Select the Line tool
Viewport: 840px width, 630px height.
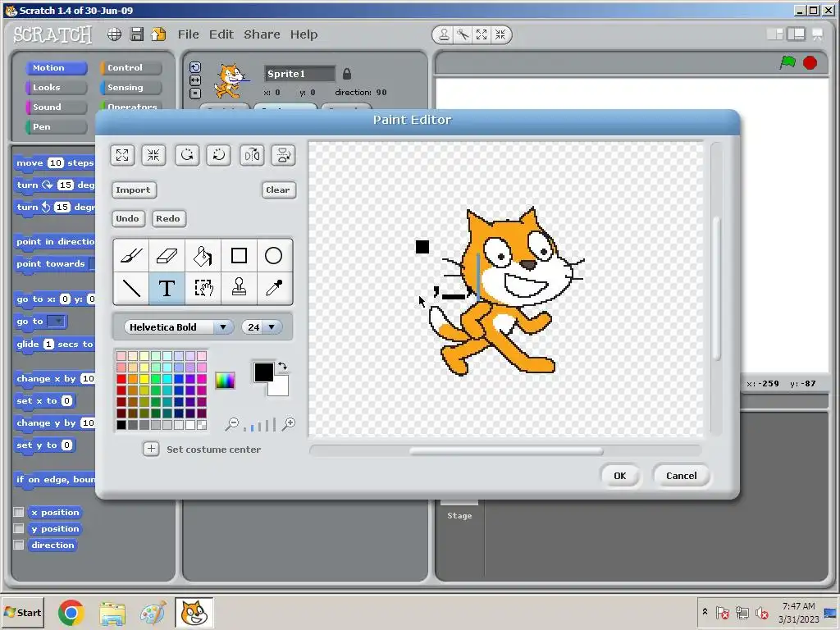tap(131, 288)
